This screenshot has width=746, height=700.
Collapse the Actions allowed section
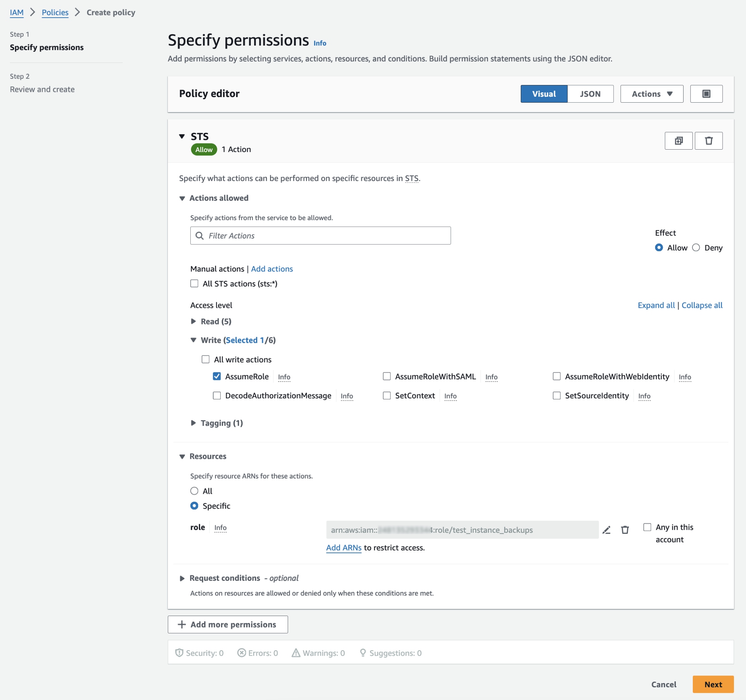tap(182, 198)
